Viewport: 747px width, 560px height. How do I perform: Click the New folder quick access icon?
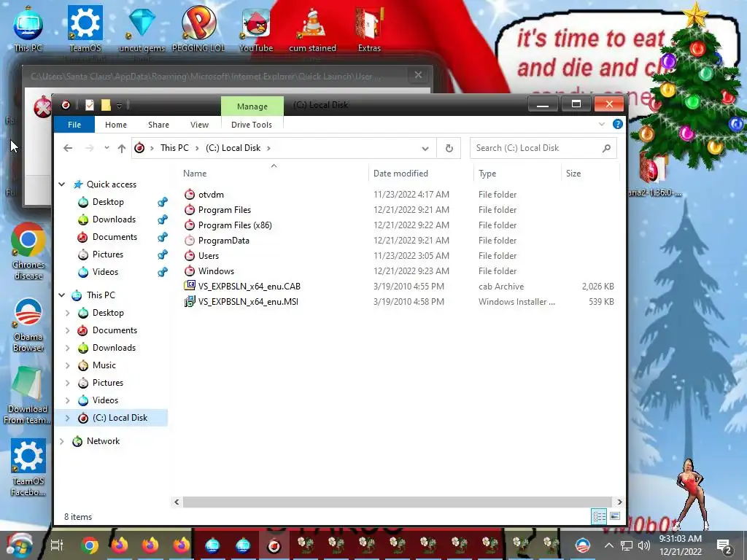pyautogui.click(x=106, y=105)
